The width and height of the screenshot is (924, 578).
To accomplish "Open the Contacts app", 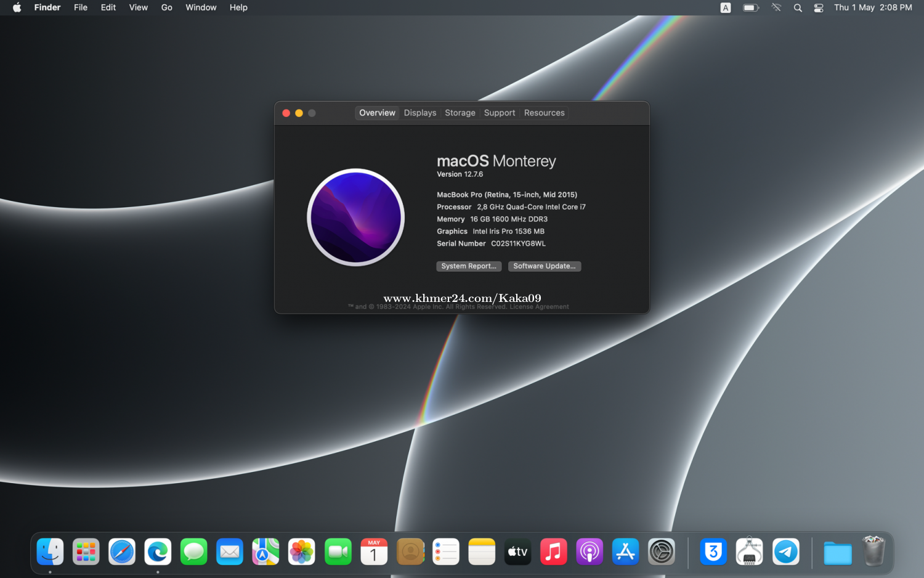I will tap(410, 552).
